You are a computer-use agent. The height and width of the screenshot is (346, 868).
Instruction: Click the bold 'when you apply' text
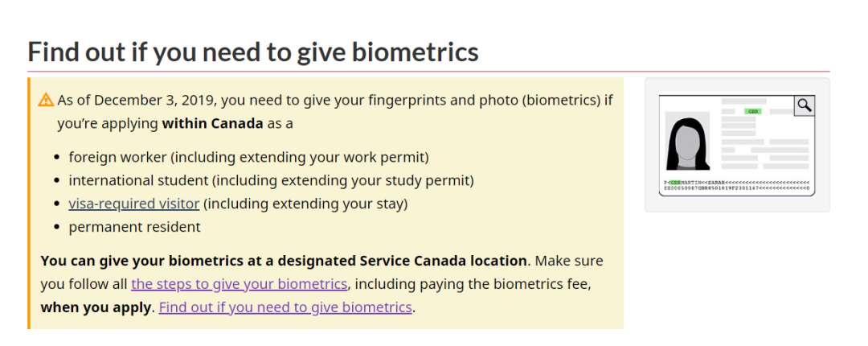pyautogui.click(x=96, y=307)
